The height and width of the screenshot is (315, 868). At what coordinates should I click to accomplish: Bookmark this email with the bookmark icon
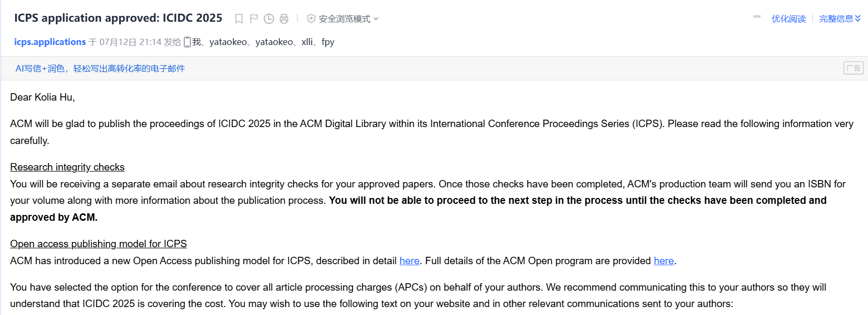[239, 19]
